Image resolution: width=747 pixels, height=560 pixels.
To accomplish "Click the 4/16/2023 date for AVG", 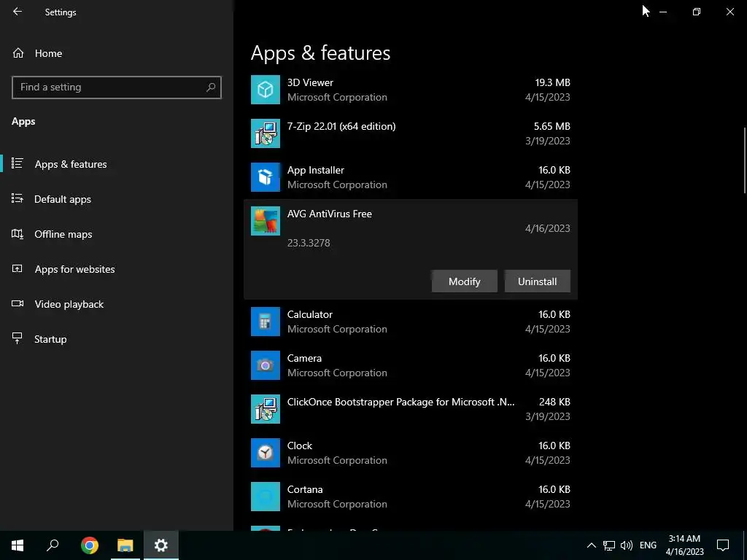I will pyautogui.click(x=547, y=228).
